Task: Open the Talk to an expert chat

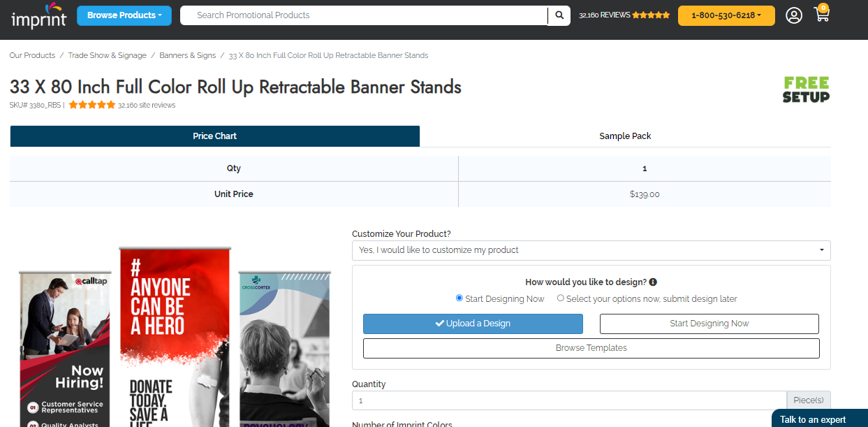Action: [819, 419]
